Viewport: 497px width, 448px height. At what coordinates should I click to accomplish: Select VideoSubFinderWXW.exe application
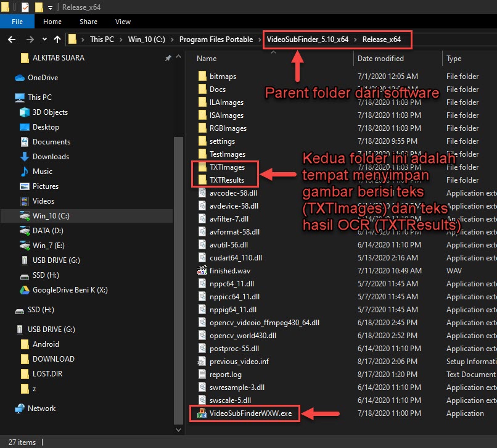[x=250, y=413]
